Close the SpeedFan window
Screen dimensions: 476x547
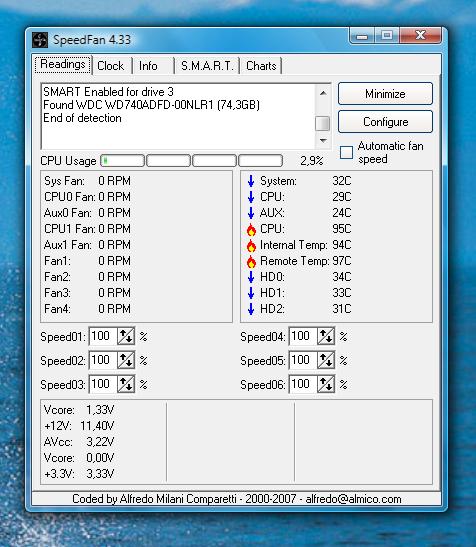point(421,35)
